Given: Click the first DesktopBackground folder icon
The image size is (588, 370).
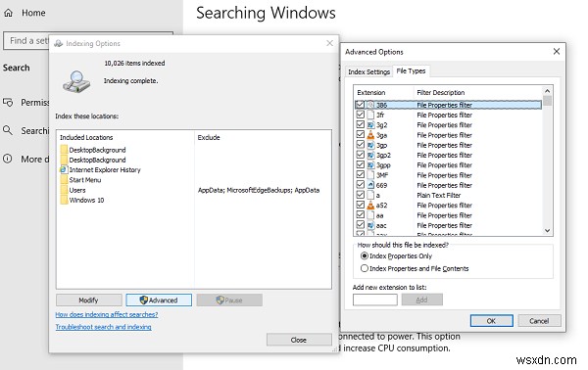Looking at the screenshot, I should pos(64,150).
